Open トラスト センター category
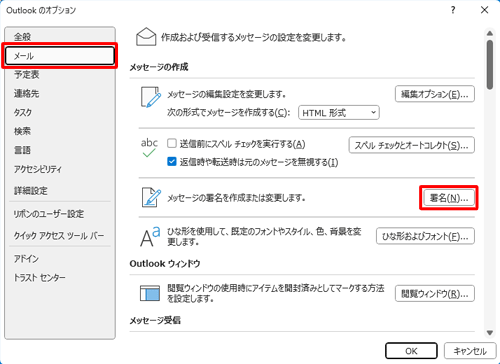Viewport: 500px width, 364px height. pos(39,277)
